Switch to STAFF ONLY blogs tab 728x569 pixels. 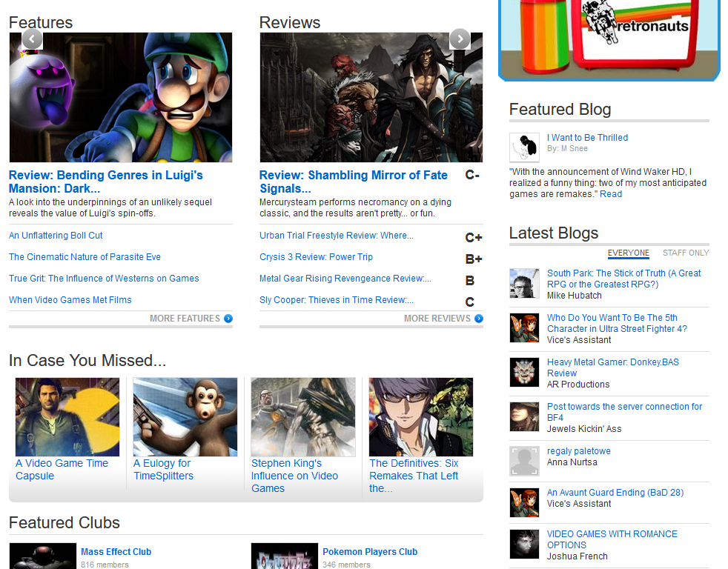[x=686, y=253]
